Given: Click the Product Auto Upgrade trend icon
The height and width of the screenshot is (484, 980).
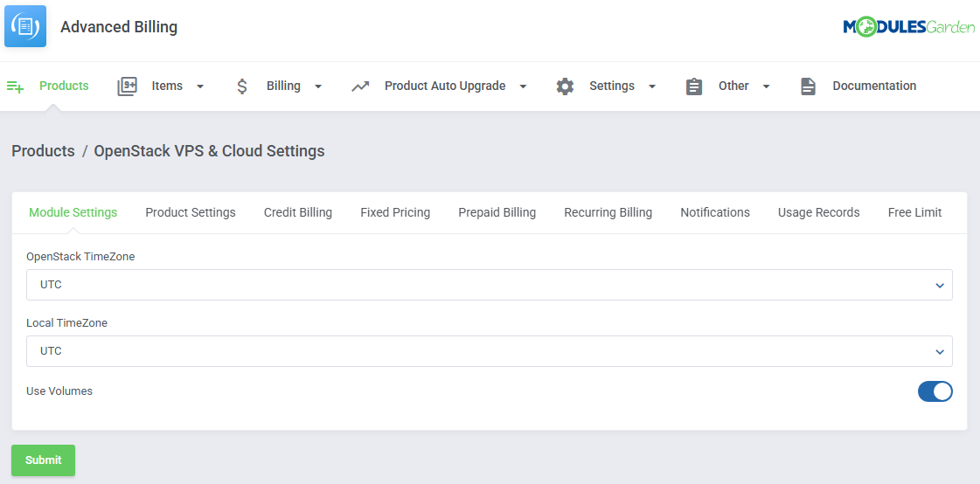Looking at the screenshot, I should [x=360, y=86].
